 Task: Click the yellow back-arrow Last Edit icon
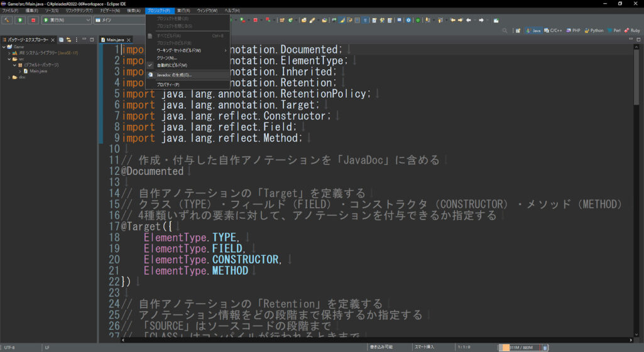click(453, 20)
